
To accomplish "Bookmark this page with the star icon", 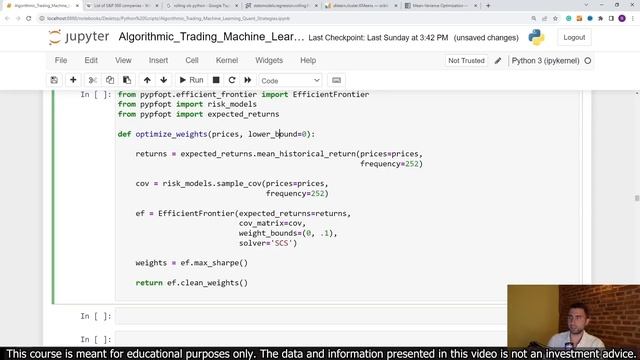I will pos(555,18).
